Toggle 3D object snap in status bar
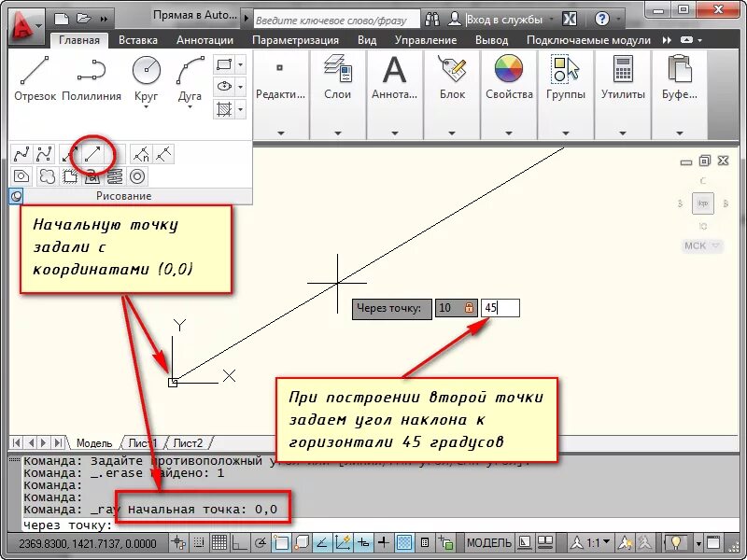The image size is (747, 560). [301, 542]
